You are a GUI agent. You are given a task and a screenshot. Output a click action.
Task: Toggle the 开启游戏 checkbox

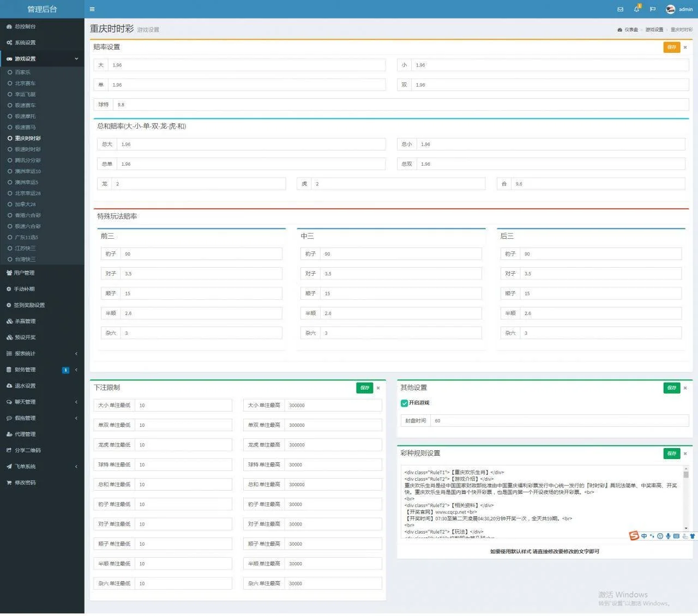coord(404,403)
